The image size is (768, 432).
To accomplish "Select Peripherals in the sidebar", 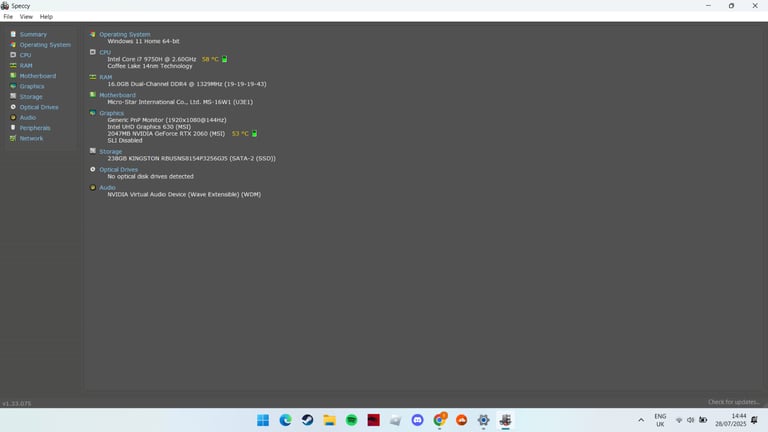I will [x=35, y=128].
